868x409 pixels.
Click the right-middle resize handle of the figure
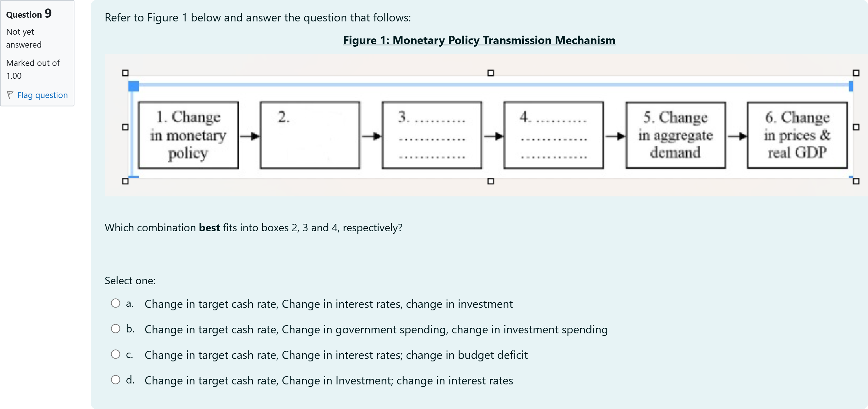tap(856, 127)
